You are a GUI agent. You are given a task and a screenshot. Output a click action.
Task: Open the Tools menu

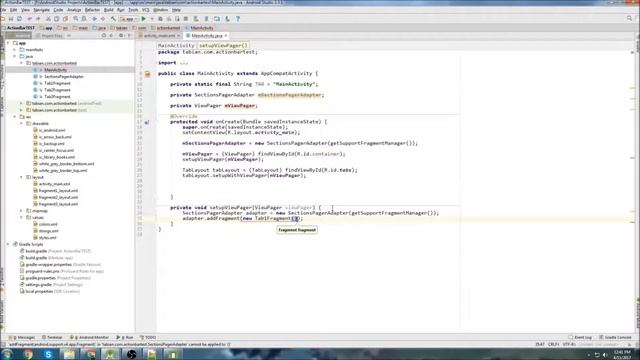point(133,10)
